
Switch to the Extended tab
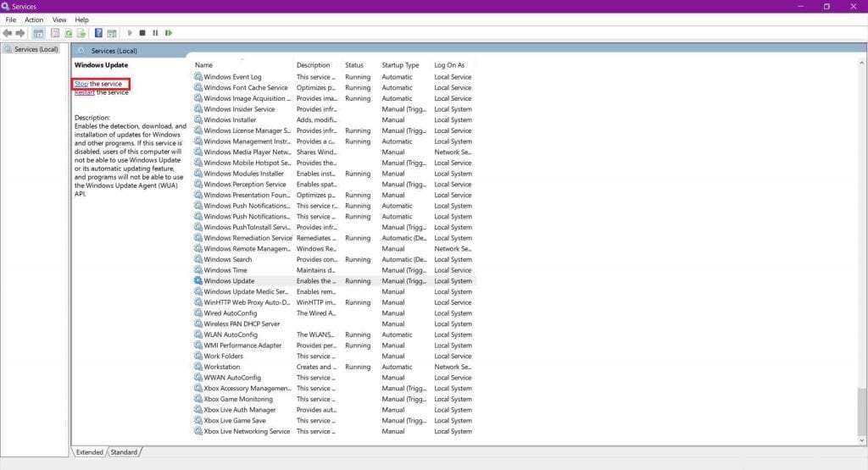point(89,452)
